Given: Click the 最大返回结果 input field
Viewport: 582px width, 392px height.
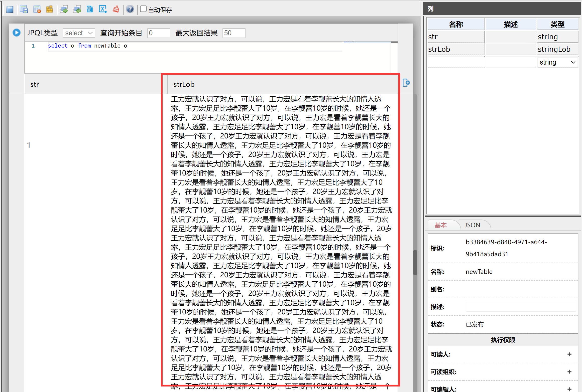Looking at the screenshot, I should point(234,33).
